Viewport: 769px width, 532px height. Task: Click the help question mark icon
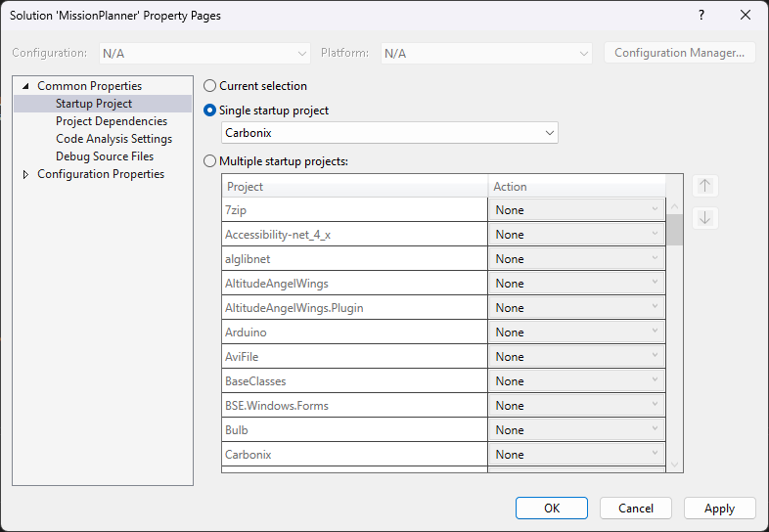pos(701,16)
